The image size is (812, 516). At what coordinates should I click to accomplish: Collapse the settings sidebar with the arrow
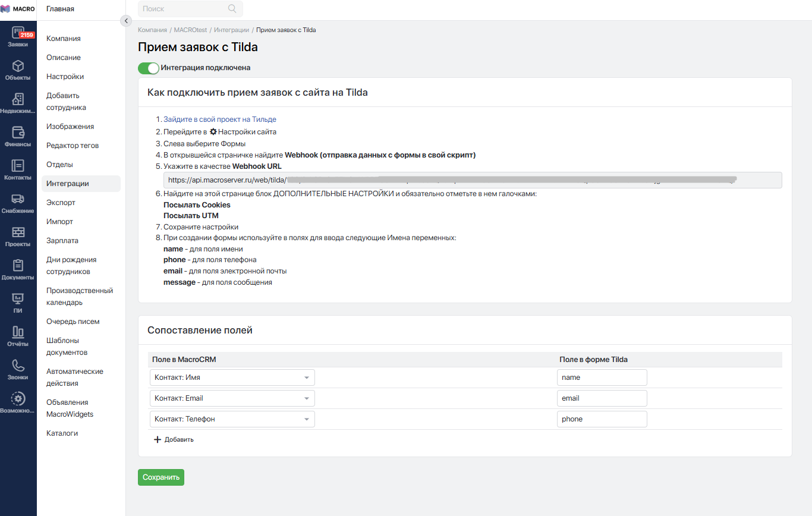click(x=126, y=21)
